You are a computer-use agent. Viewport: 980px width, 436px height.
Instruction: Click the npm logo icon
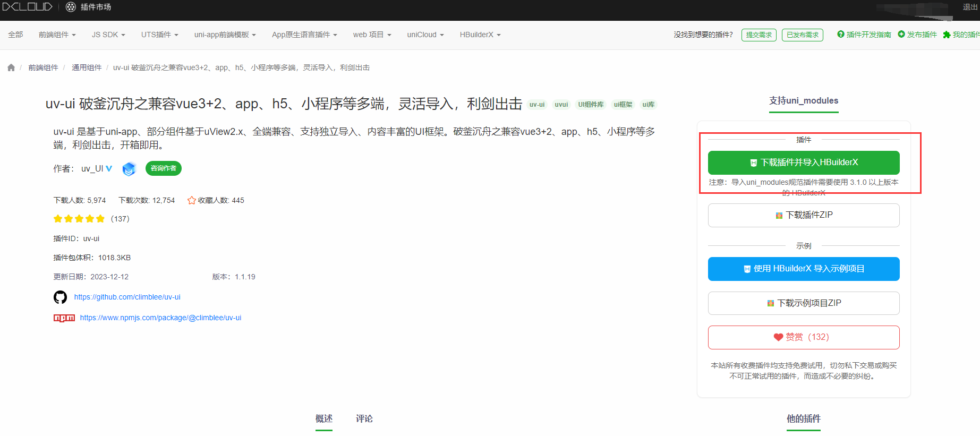[64, 318]
